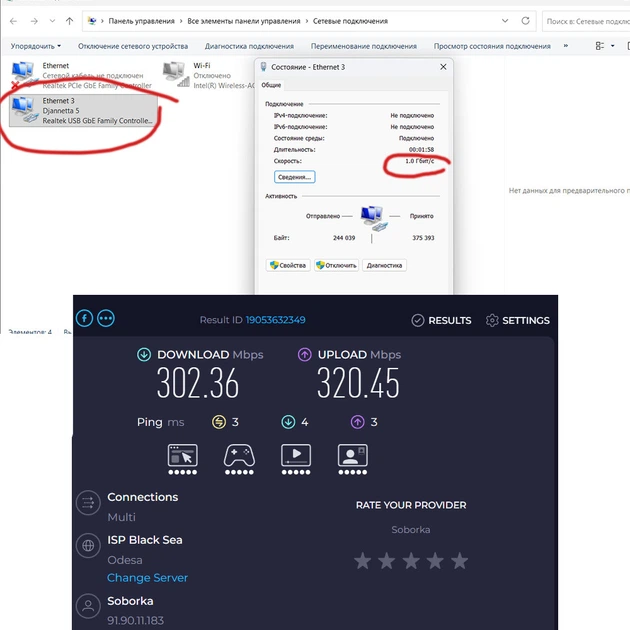The width and height of the screenshot is (630, 630).
Task: Rate provider one star
Action: pyautogui.click(x=362, y=560)
